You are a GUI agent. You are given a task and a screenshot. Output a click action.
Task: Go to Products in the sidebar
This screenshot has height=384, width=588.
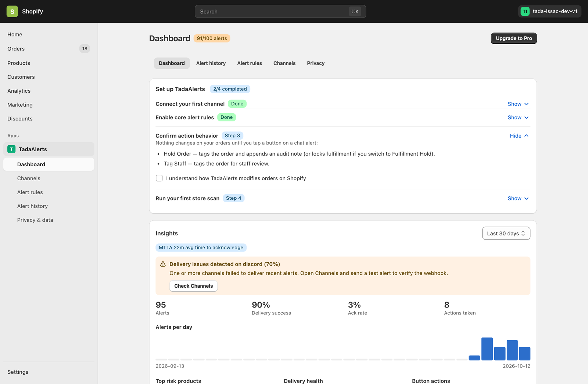[x=49, y=63]
